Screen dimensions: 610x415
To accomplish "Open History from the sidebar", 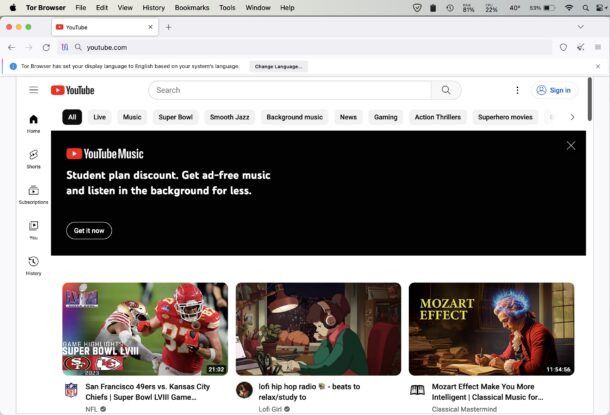I will [x=33, y=265].
